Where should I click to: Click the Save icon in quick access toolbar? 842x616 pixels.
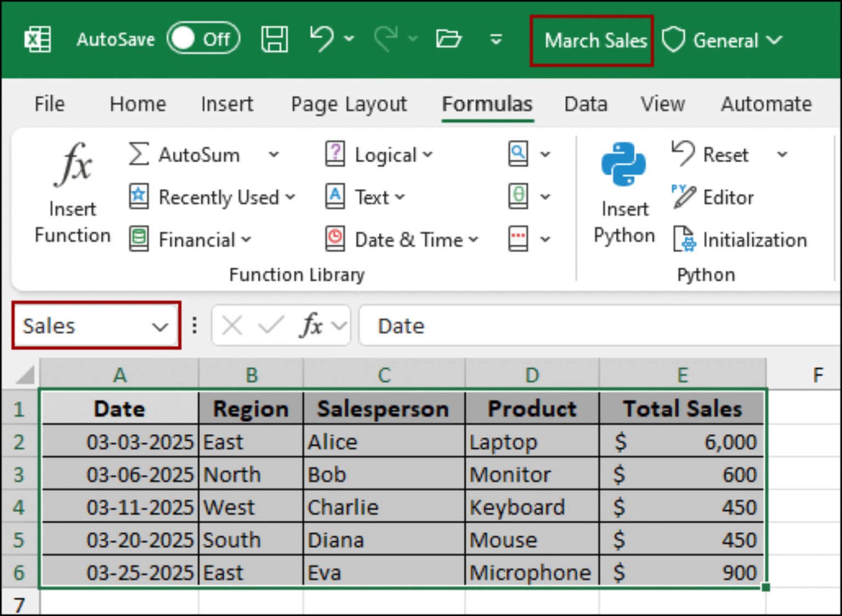pos(274,38)
